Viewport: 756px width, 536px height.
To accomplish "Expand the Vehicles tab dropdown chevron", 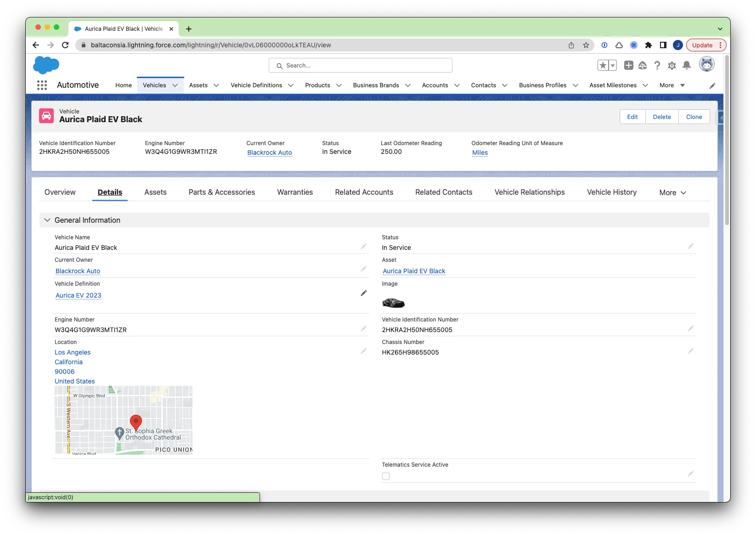I will 175,85.
